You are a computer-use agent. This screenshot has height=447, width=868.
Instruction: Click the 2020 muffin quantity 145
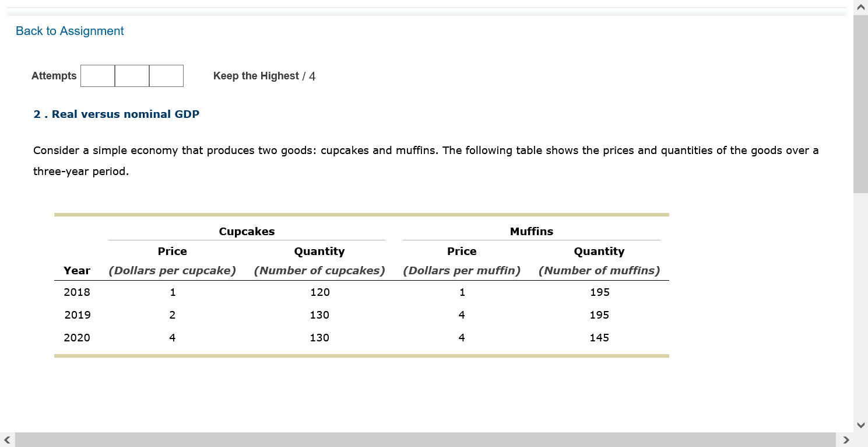(x=599, y=338)
